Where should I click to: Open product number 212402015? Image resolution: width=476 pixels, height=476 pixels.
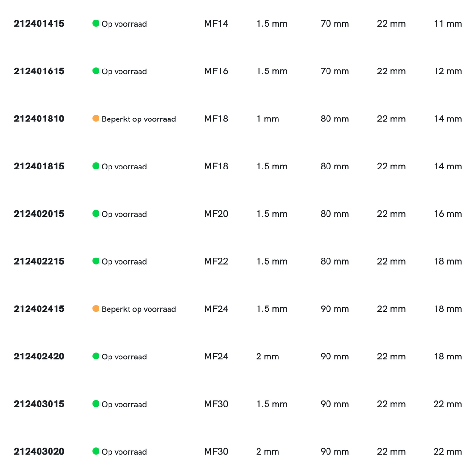pos(39,214)
